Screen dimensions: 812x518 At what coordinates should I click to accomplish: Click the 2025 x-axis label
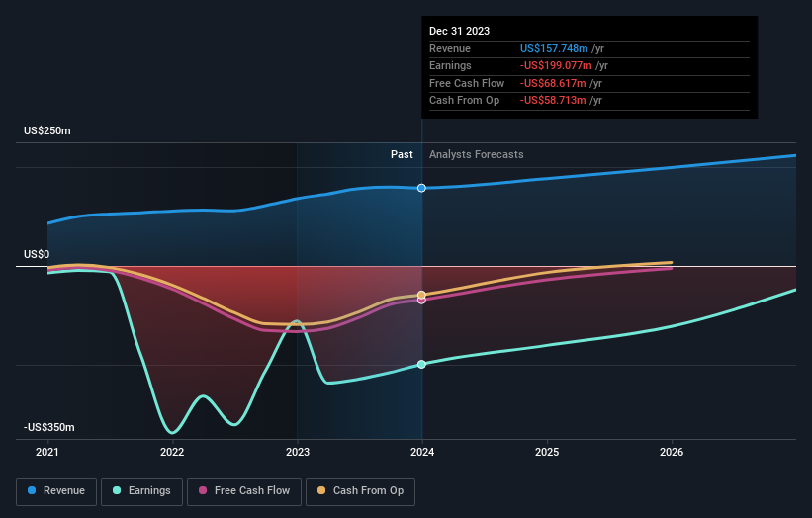547,452
